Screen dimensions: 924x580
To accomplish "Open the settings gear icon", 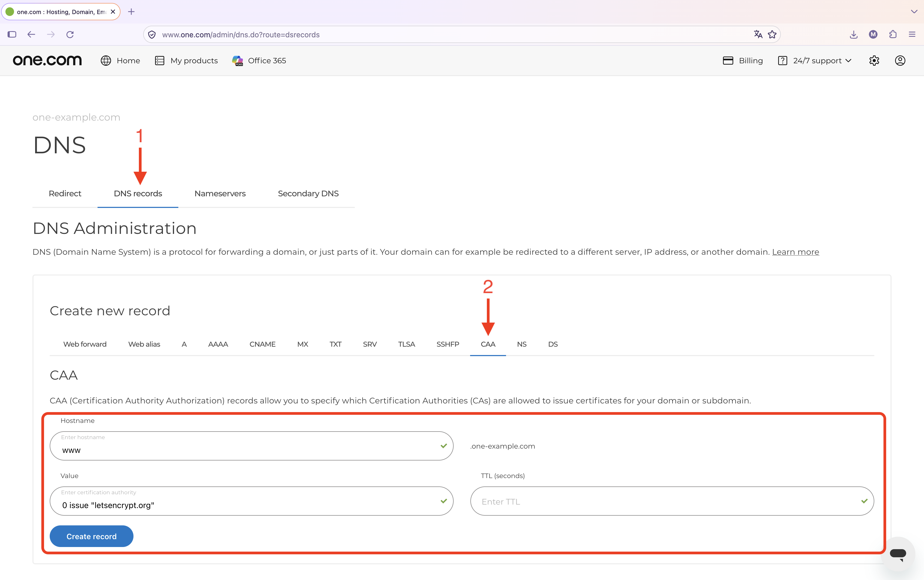I will pos(874,61).
